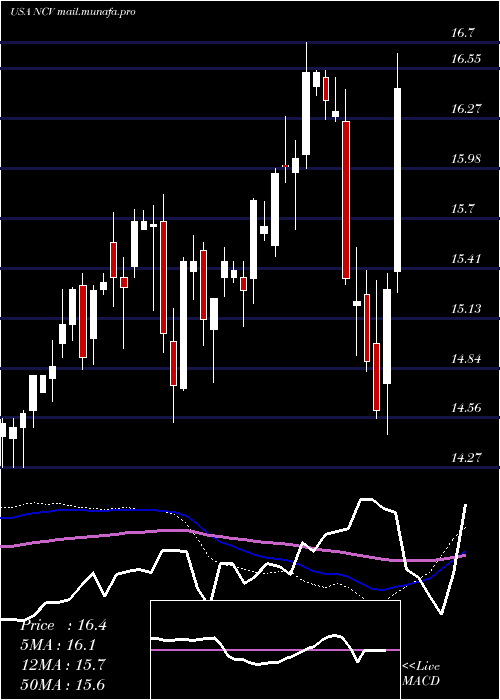Click the 15.7 price axis label
Image resolution: width=500 pixels, height=700 pixels.
pos(463,208)
